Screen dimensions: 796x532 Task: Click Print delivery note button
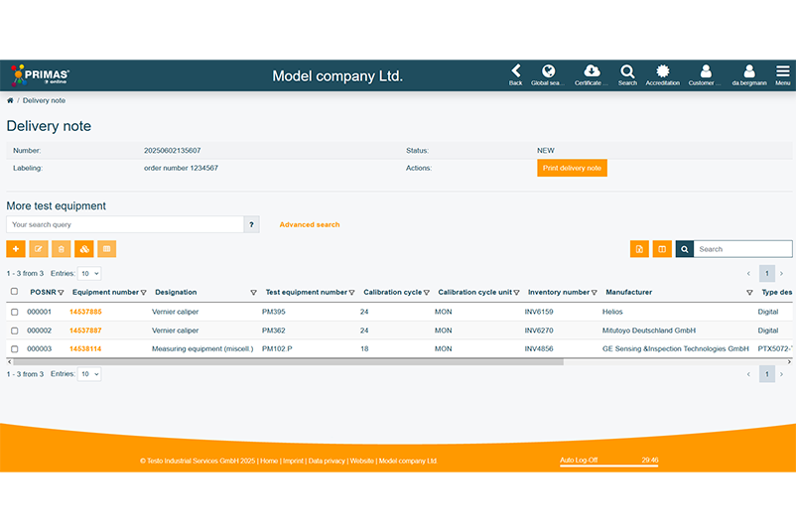click(572, 168)
